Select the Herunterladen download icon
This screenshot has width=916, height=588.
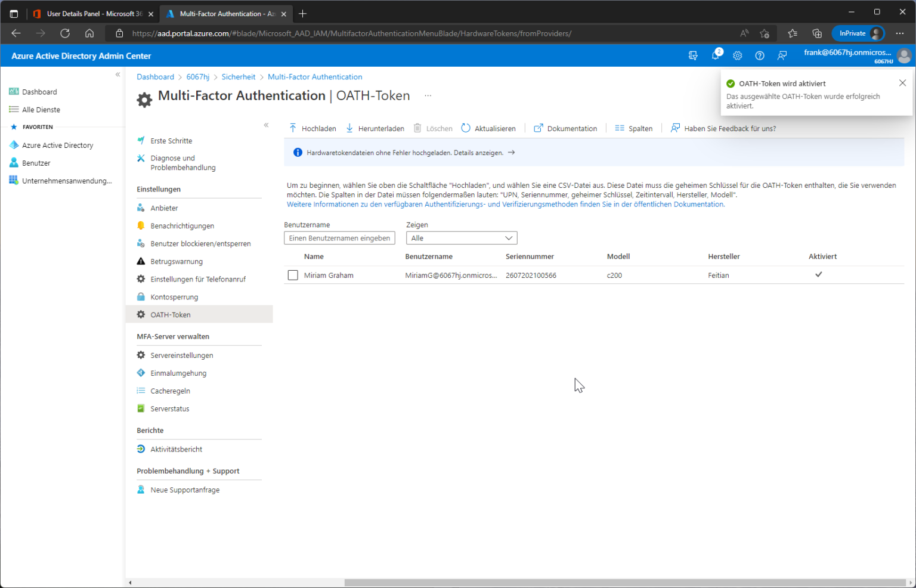point(349,128)
